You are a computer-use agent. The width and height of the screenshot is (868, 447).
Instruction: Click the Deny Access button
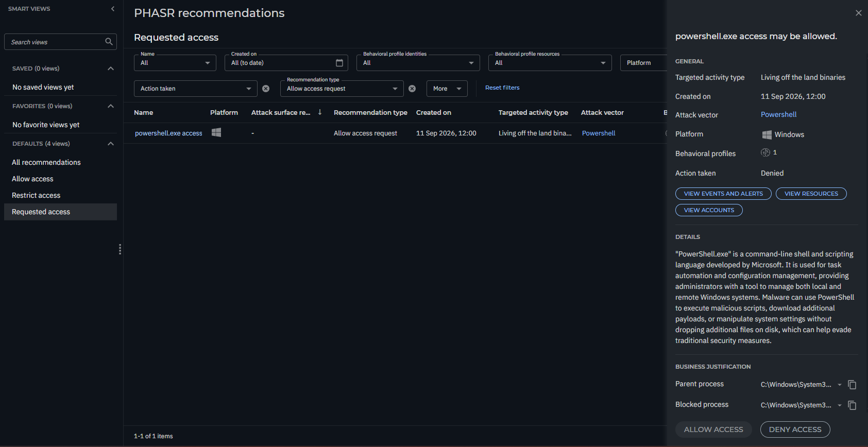coord(795,429)
